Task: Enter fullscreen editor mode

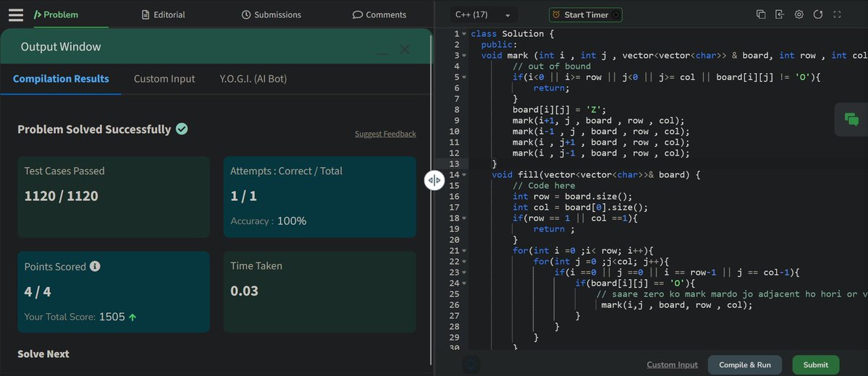Action: point(837,15)
